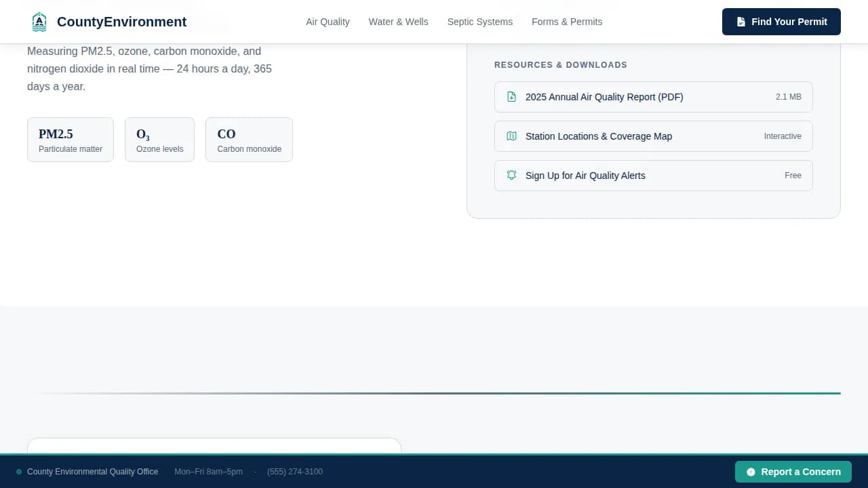This screenshot has width=868, height=488.
Task: Click warning icon in Report a Concern
Action: click(751, 472)
